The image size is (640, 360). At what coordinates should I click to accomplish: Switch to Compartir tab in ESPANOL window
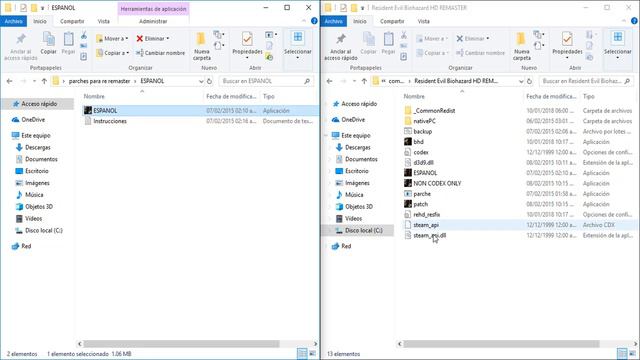pyautogui.click(x=72, y=21)
